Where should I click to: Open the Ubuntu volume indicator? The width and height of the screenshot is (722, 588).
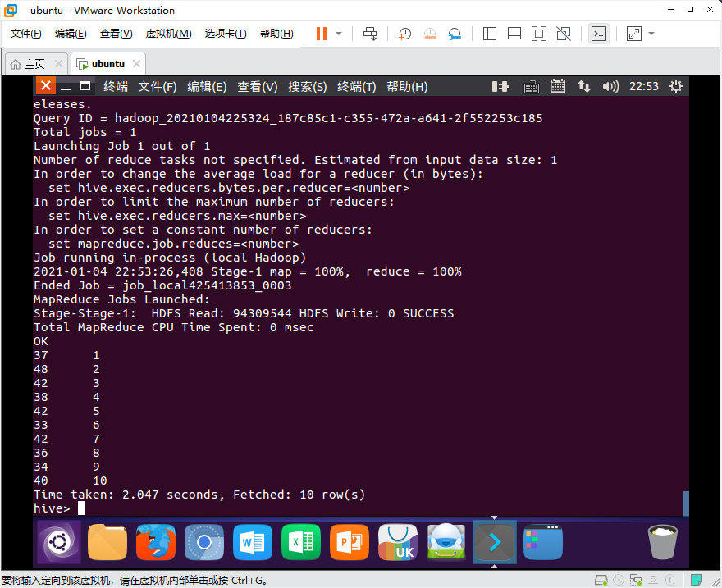[610, 86]
